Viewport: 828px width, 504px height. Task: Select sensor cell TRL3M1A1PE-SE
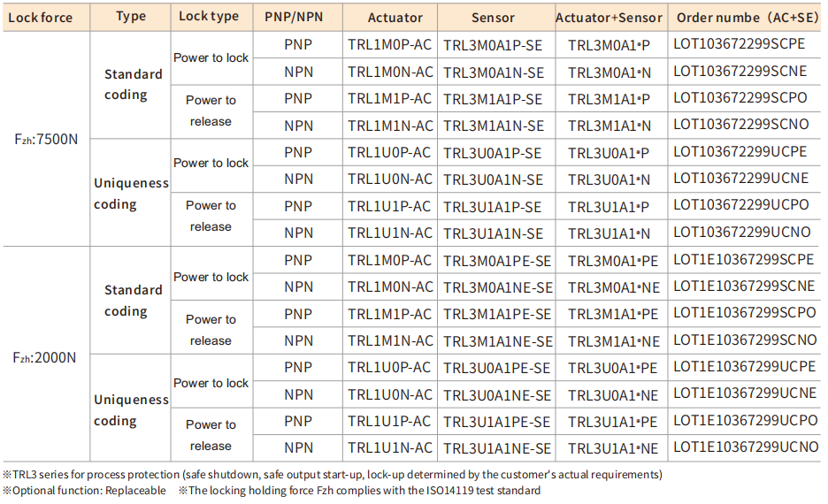497,315
